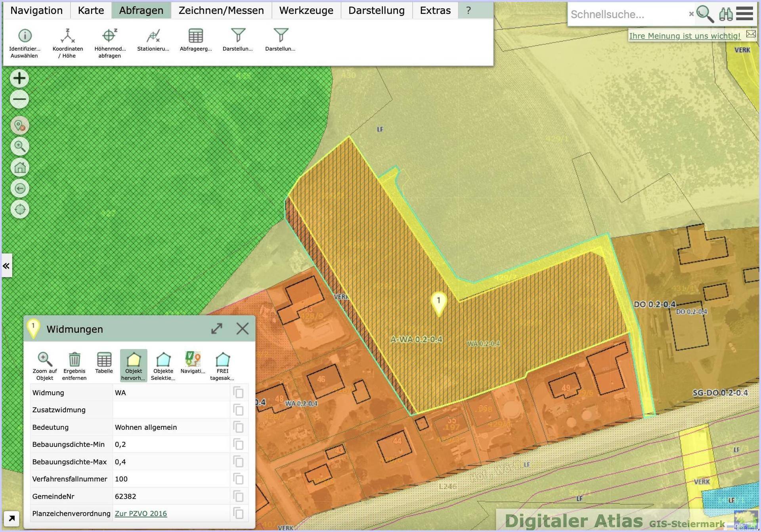Return to home map extent
This screenshot has height=532, width=761.
click(x=20, y=167)
